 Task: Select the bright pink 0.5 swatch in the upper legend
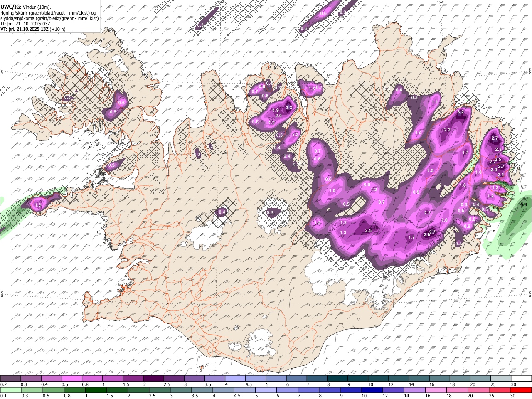[72, 379]
